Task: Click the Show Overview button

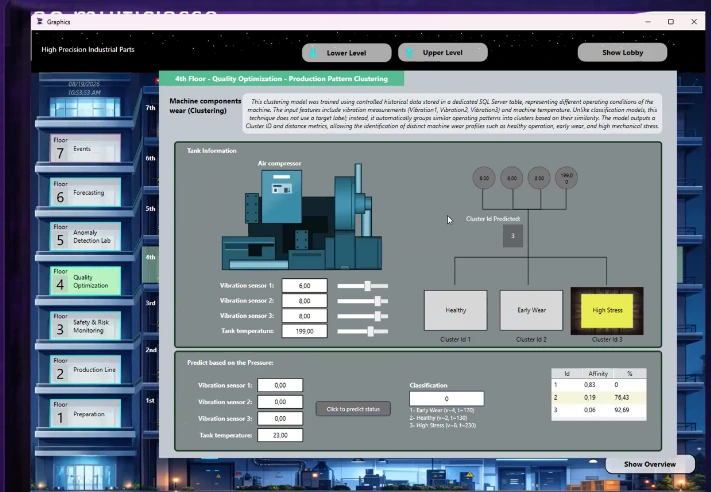Action: click(650, 464)
